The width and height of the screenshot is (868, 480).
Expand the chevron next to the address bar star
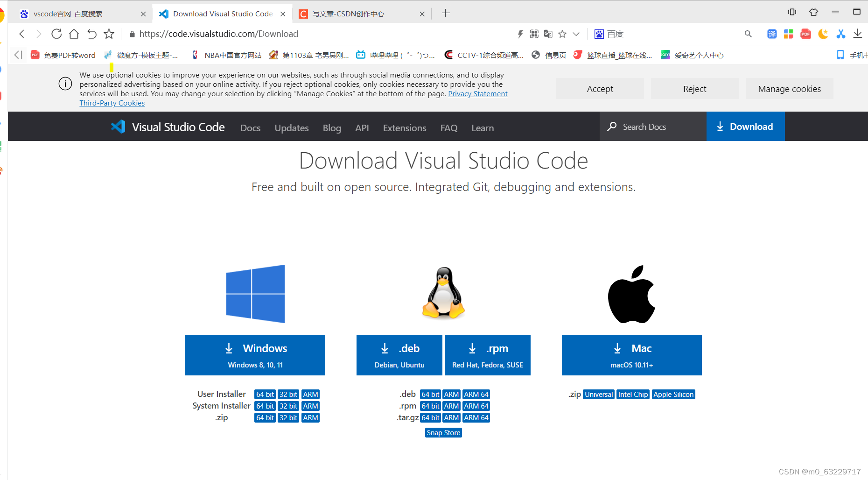click(x=576, y=34)
